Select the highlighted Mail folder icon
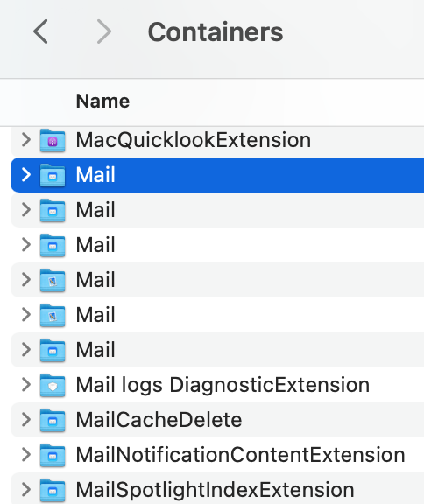This screenshot has width=424, height=504. pyautogui.click(x=53, y=175)
